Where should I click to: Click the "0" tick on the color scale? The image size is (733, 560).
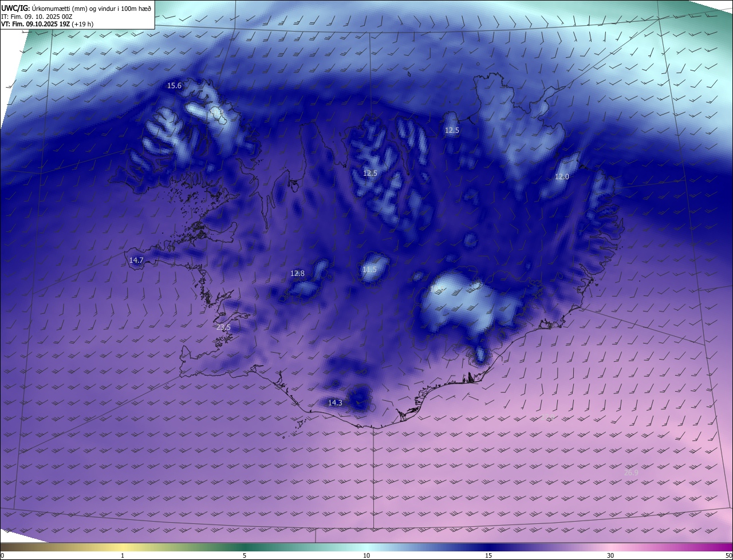click(2, 555)
